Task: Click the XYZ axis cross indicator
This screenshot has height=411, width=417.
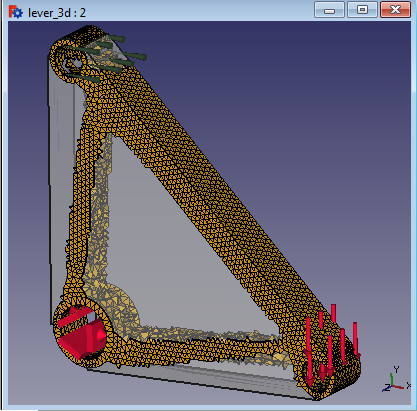Action: coord(396,379)
